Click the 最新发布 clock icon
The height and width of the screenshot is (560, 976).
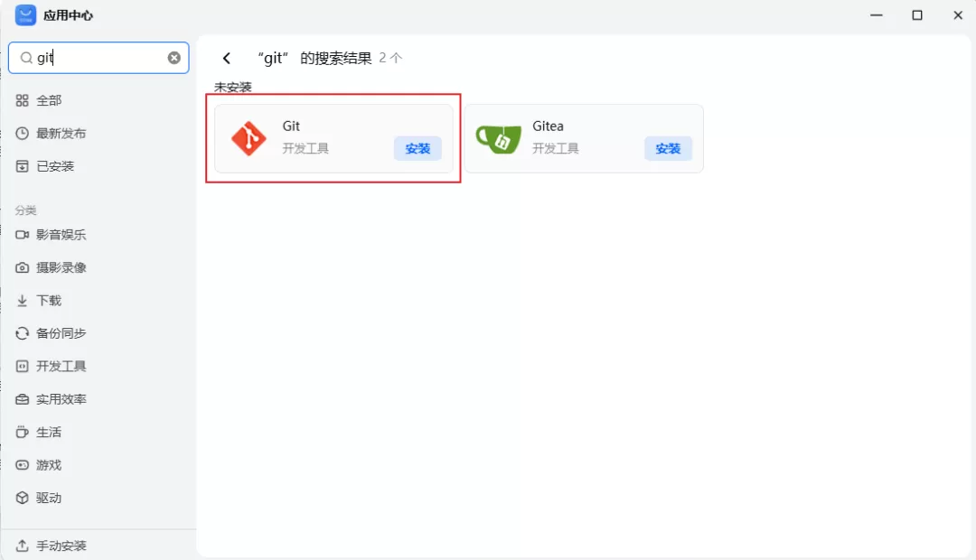[23, 133]
